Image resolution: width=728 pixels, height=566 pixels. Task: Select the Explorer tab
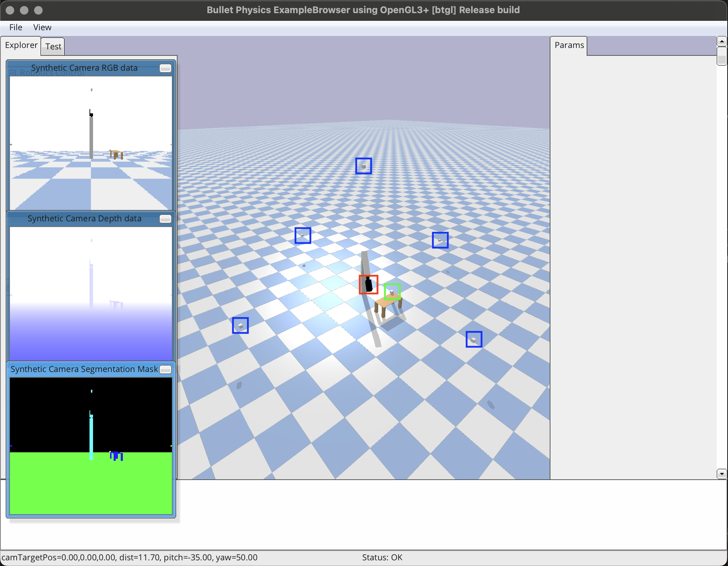pos(21,45)
